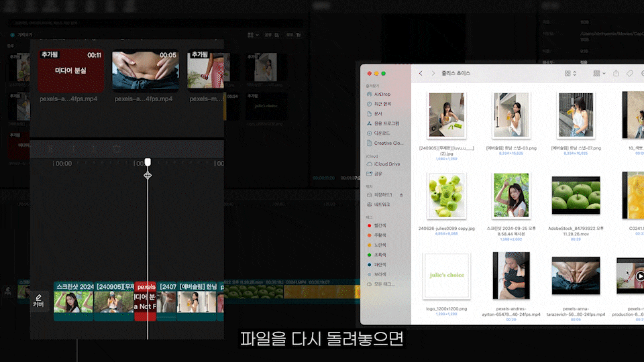The width and height of the screenshot is (644, 362).
Task: Open AirDrop in Finder sidebar
Action: point(382,95)
